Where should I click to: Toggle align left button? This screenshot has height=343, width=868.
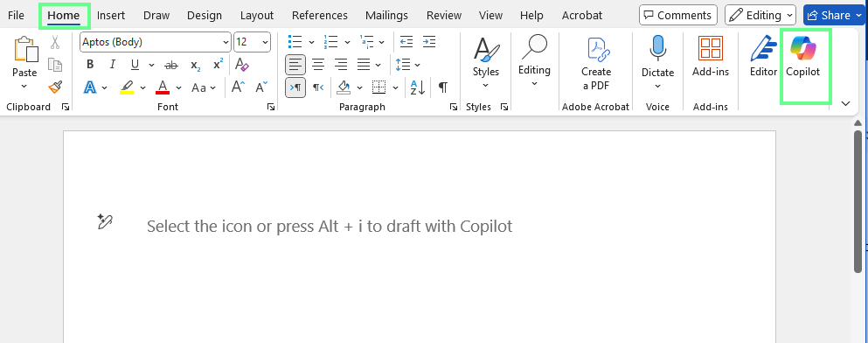(x=295, y=65)
